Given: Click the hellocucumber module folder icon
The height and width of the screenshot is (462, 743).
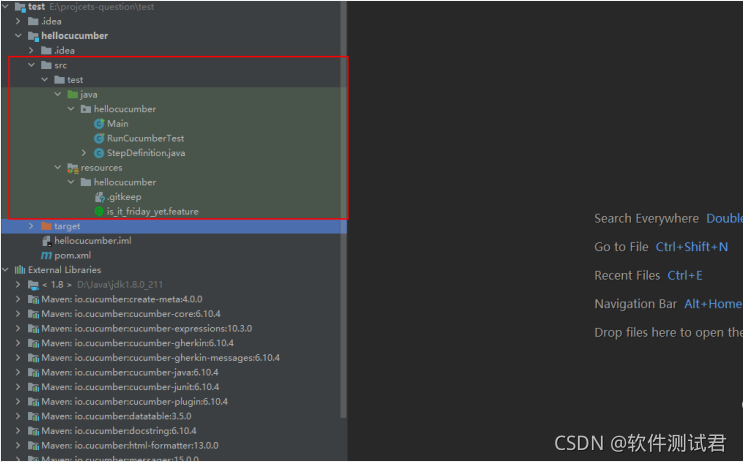Looking at the screenshot, I should (x=33, y=36).
